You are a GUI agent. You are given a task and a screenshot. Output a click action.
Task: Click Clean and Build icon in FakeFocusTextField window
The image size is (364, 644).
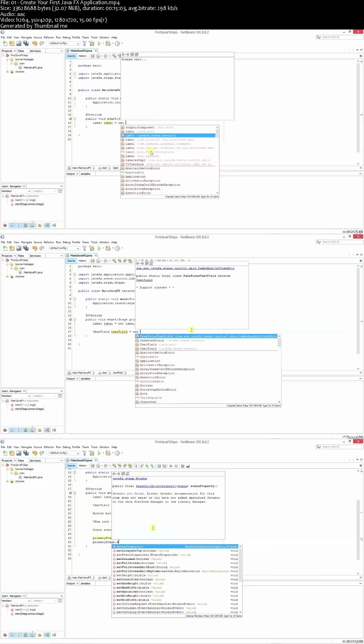[x=92, y=248]
